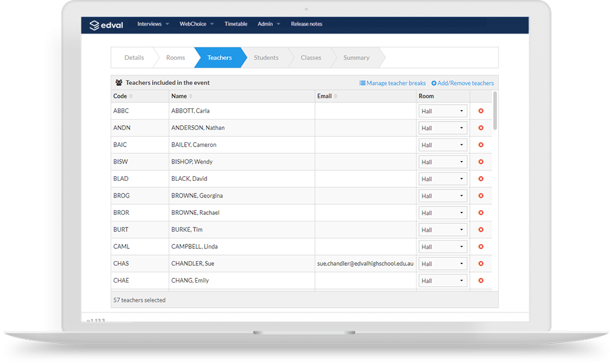Open room dropdown for ANDERSON, Nathan
Image resolution: width=613 pixels, height=364 pixels.
pos(442,128)
